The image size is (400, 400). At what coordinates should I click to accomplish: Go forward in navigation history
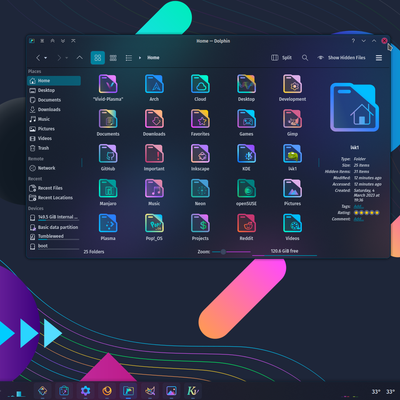click(x=59, y=58)
